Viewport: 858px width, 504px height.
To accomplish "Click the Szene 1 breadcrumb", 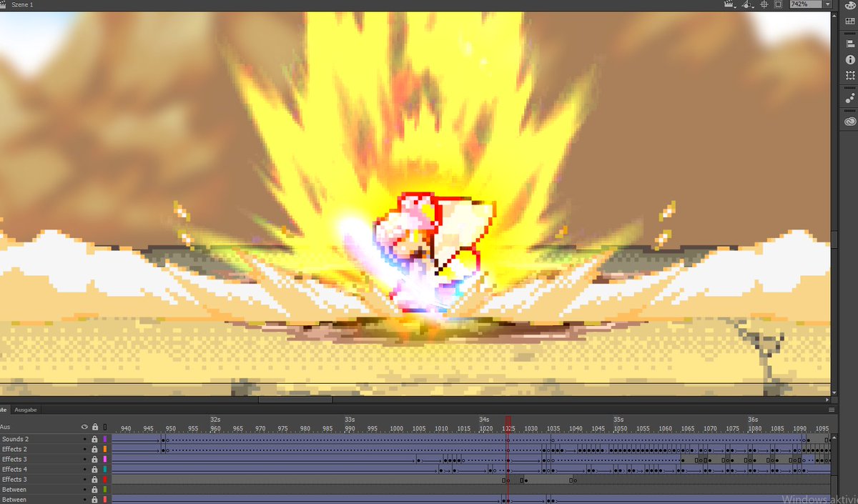I will 21,4.
